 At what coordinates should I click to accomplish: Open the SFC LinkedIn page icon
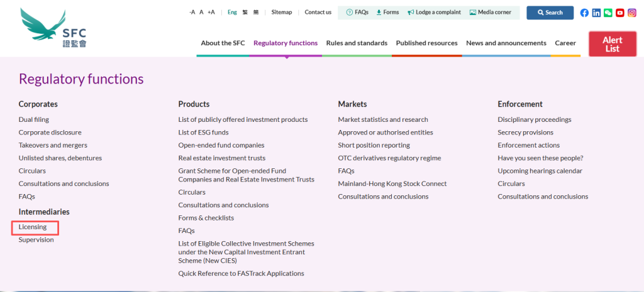(596, 13)
